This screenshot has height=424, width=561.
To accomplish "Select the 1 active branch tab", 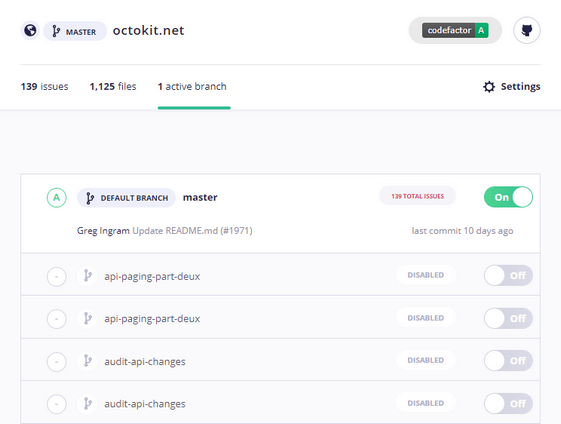I will click(192, 87).
